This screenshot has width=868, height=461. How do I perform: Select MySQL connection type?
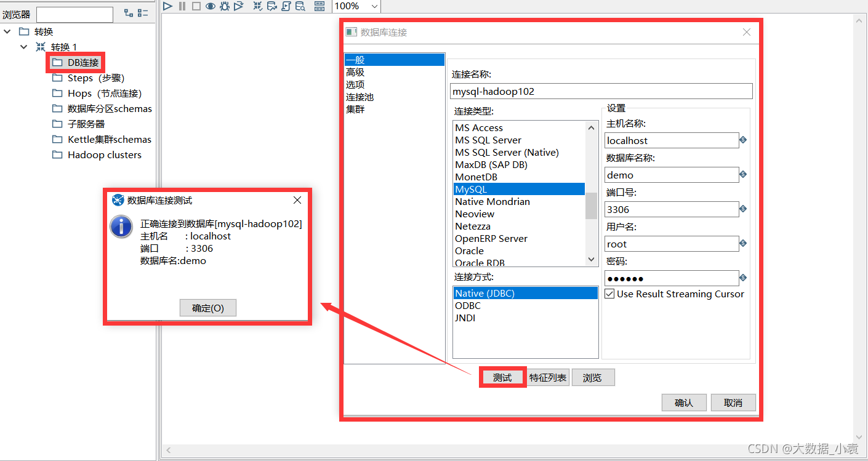[519, 189]
